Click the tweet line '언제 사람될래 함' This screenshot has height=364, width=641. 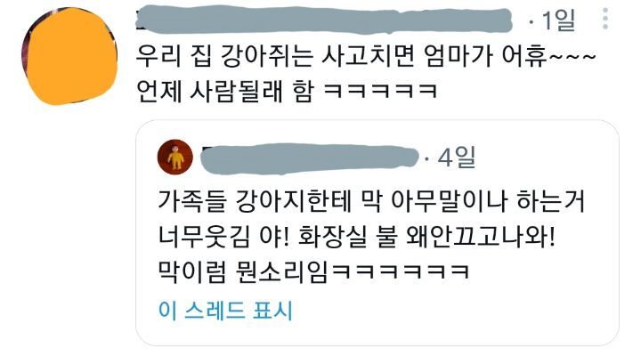point(287,91)
